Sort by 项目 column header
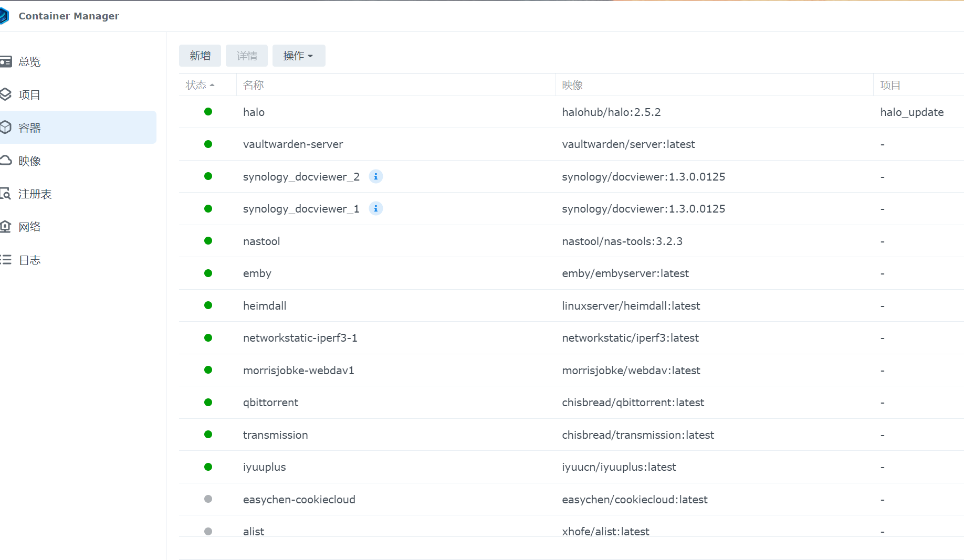 pyautogui.click(x=919, y=84)
